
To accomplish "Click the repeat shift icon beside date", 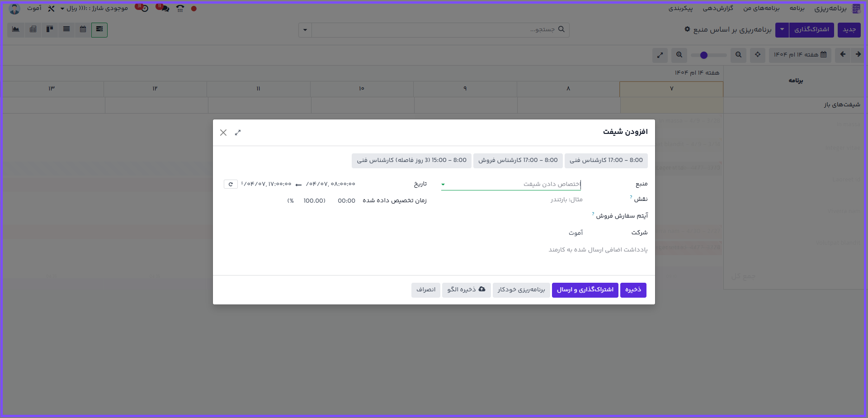I will coord(231,184).
